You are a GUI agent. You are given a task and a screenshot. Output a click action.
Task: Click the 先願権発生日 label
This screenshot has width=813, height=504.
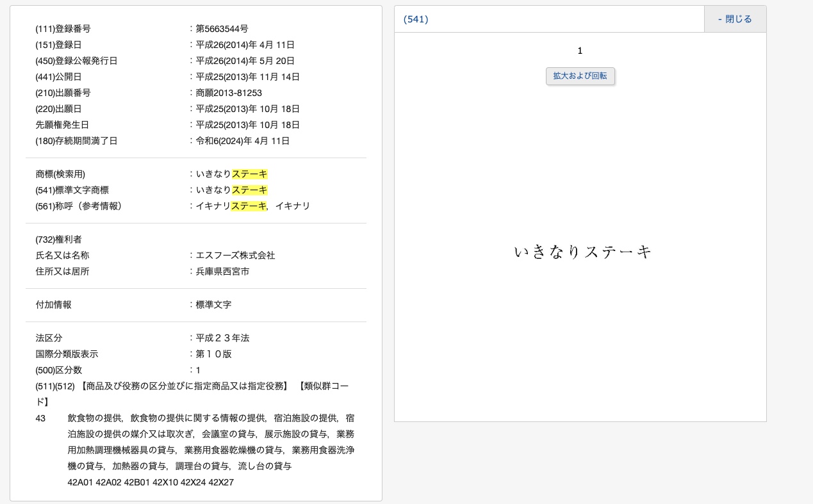[x=62, y=125]
